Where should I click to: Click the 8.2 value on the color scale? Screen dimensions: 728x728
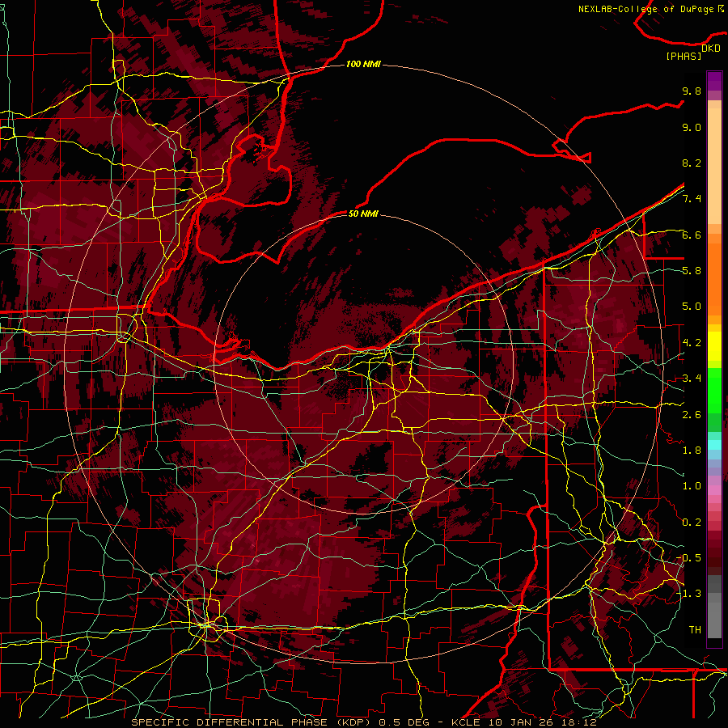[692, 163]
